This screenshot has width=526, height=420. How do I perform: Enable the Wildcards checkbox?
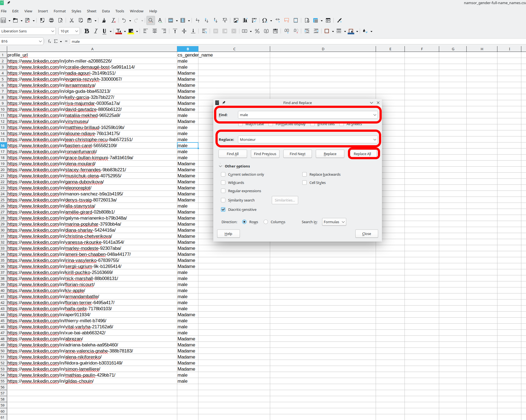223,183
